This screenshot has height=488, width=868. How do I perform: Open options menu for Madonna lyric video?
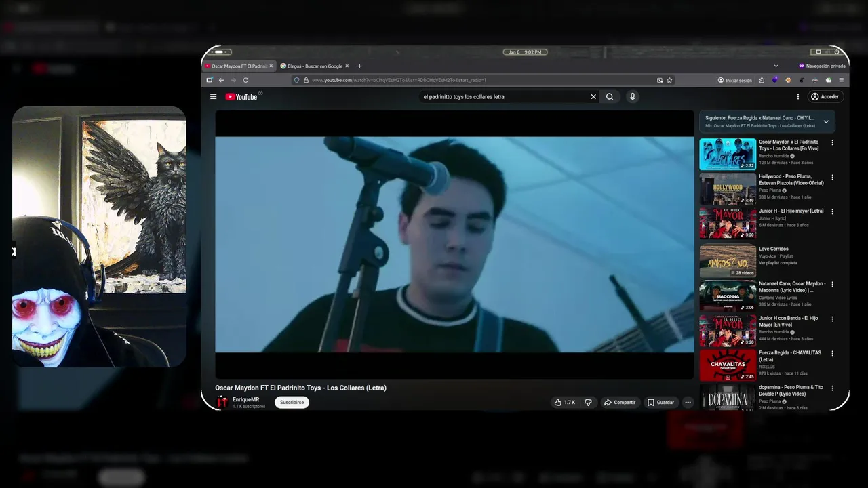coord(833,285)
